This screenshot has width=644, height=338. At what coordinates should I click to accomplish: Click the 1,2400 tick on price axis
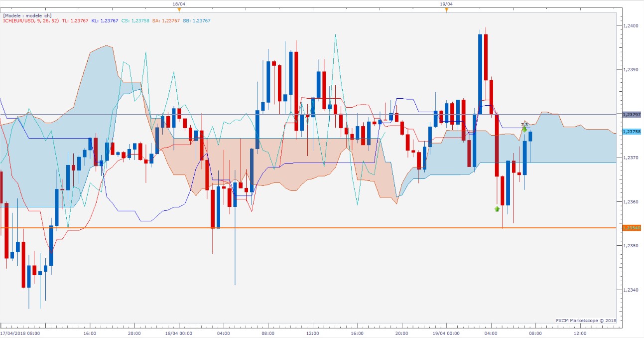pyautogui.click(x=630, y=25)
